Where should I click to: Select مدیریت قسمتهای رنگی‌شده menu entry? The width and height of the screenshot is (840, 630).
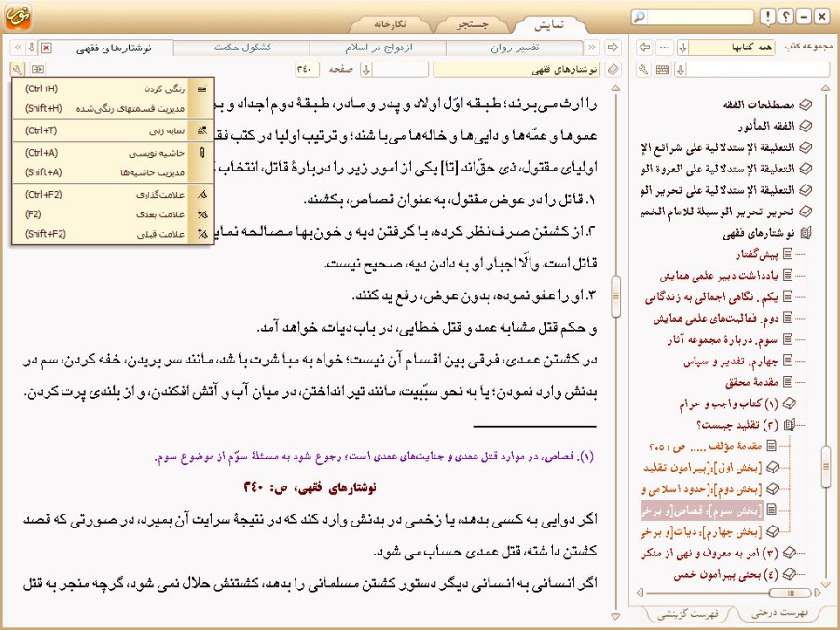click(113, 109)
